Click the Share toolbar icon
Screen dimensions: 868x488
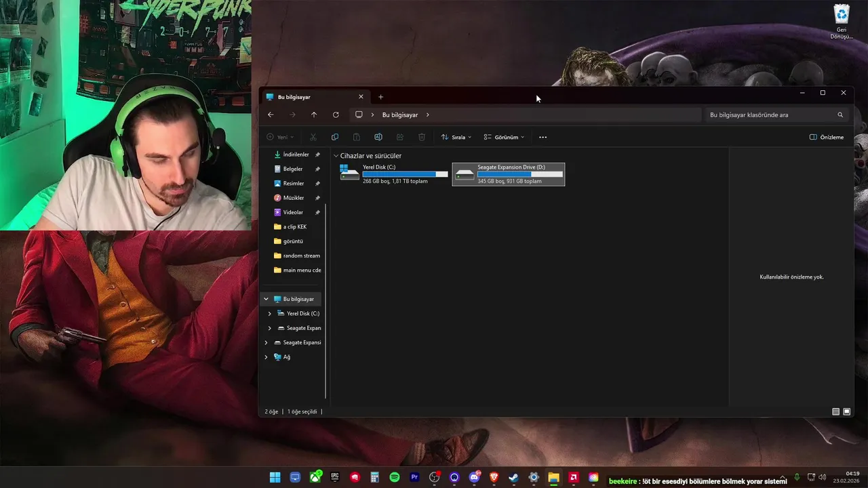399,137
